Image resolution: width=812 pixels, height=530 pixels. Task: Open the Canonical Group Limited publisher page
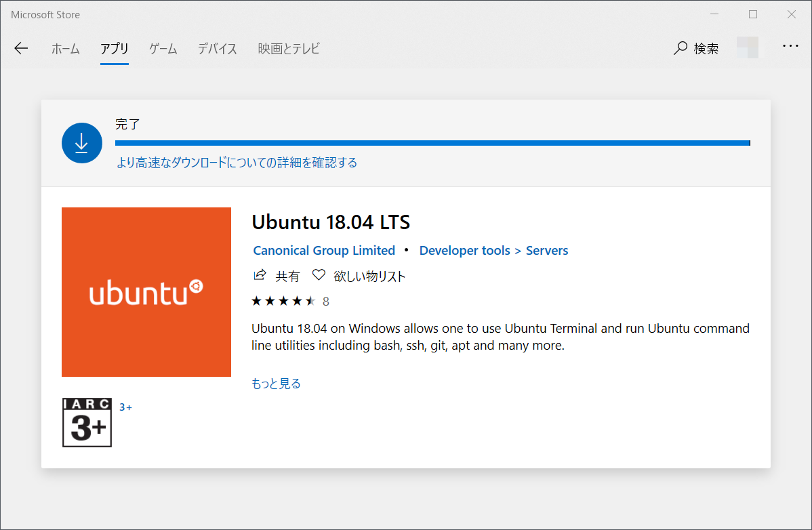pyautogui.click(x=324, y=250)
